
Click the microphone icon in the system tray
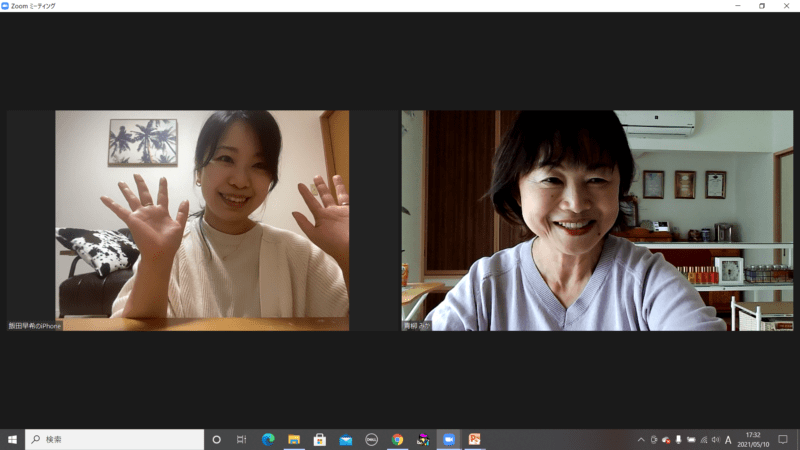(x=678, y=439)
